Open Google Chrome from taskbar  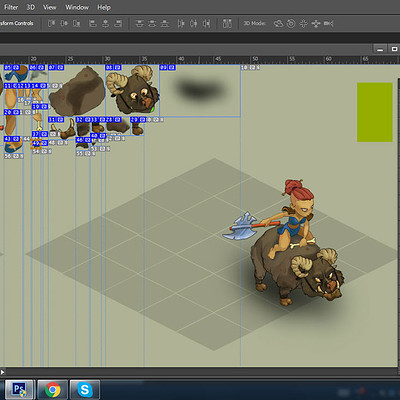click(53, 389)
